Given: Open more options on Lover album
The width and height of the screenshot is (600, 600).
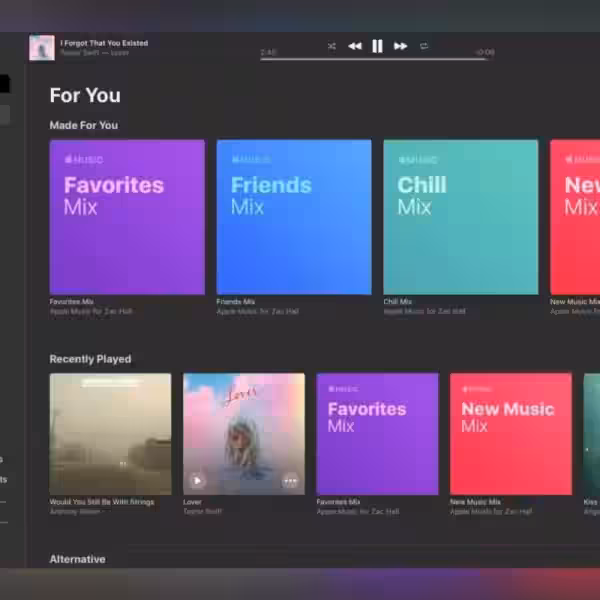Looking at the screenshot, I should pos(290,481).
